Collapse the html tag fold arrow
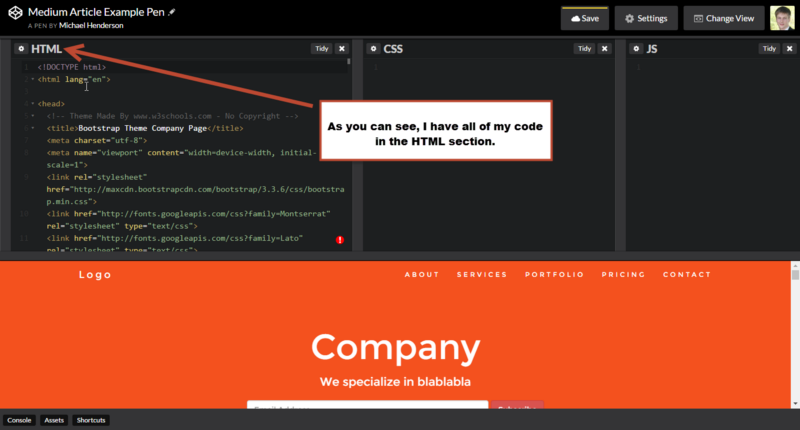800x430 pixels. [x=32, y=78]
